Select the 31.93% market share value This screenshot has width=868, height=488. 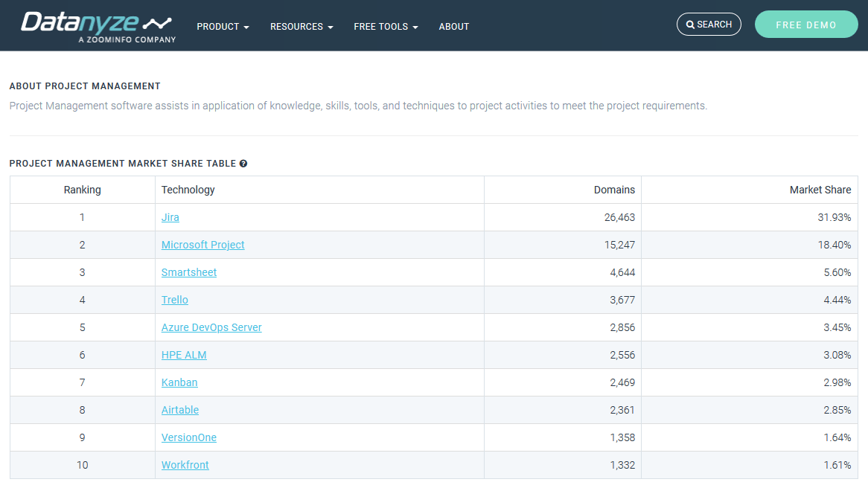pyautogui.click(x=835, y=217)
